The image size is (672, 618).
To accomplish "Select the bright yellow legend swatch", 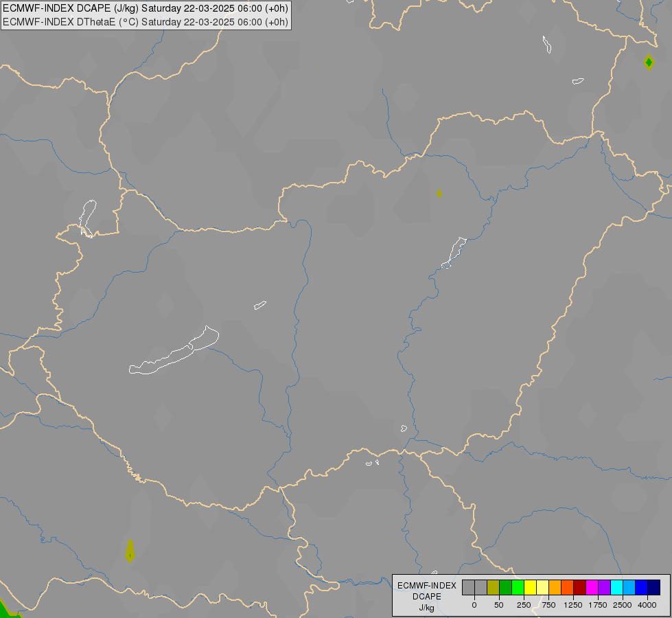I will coord(530,588).
